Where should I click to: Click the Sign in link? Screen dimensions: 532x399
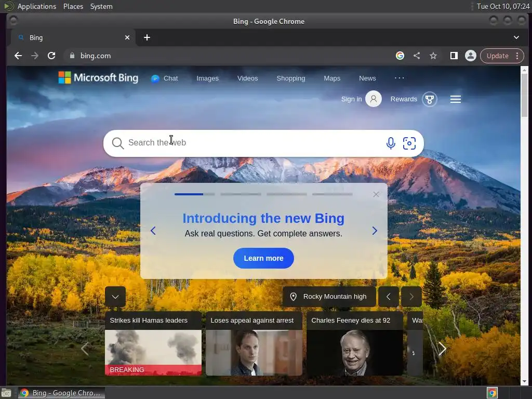[352, 99]
